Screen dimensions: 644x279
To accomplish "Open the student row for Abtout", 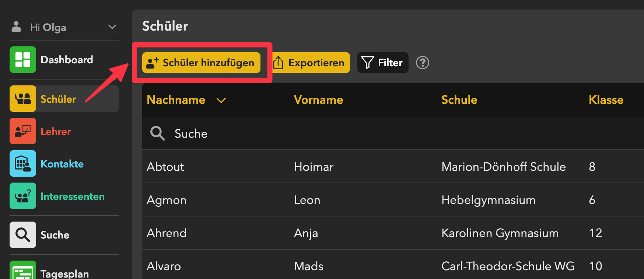I will click(x=165, y=167).
